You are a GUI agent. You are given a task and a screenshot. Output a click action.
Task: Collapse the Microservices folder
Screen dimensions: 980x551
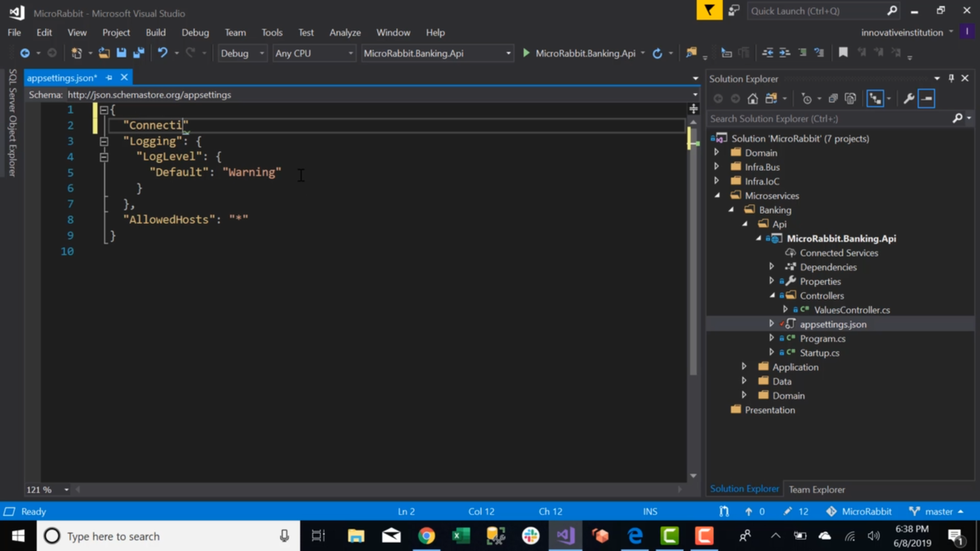click(718, 196)
